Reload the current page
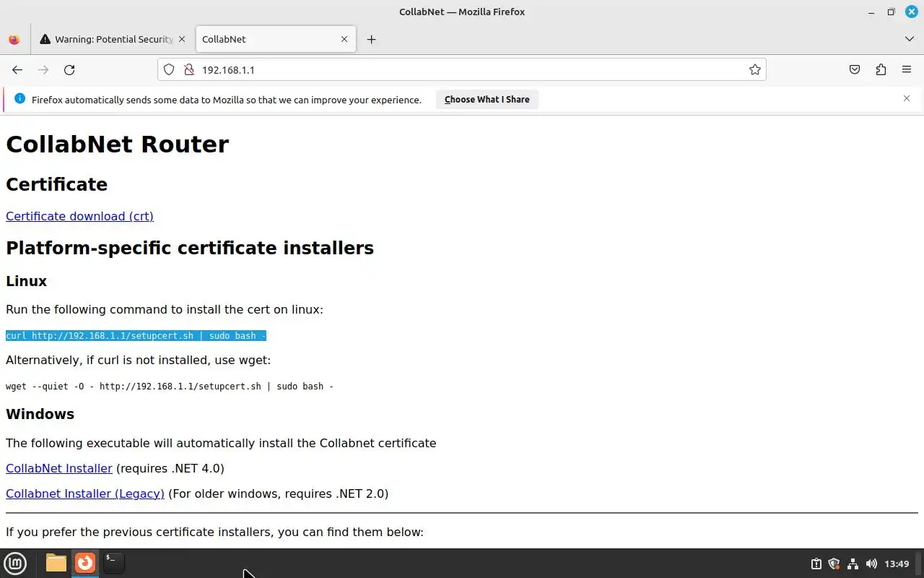 tap(69, 70)
